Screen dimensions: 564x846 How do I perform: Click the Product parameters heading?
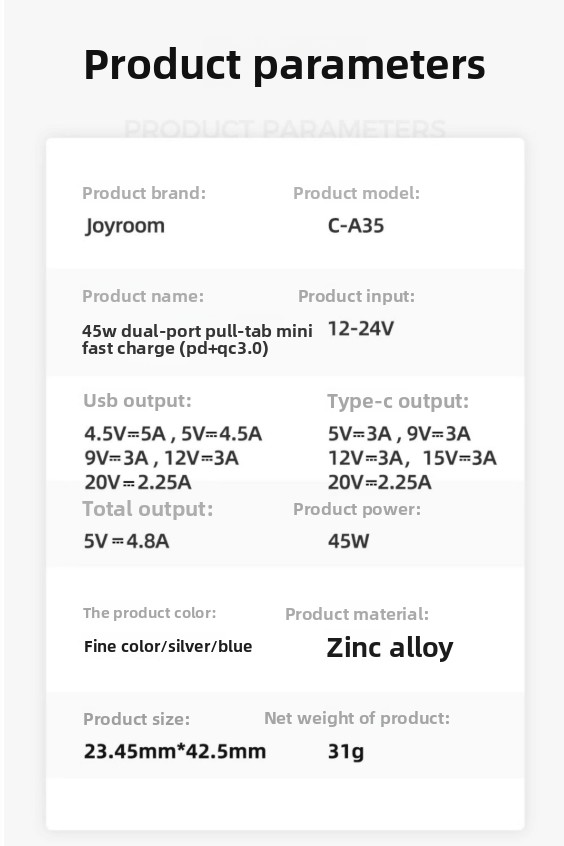(284, 66)
